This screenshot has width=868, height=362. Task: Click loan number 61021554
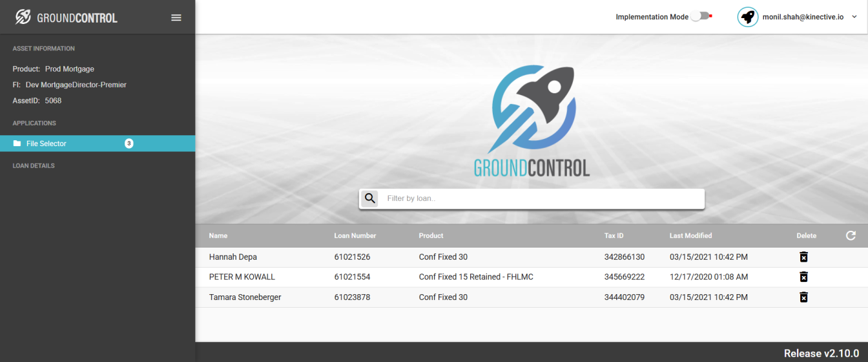click(x=352, y=277)
